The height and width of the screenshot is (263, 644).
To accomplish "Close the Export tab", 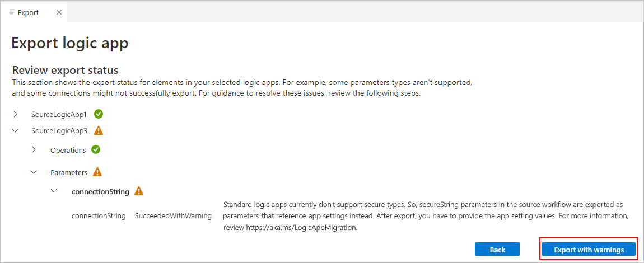I will (x=59, y=12).
